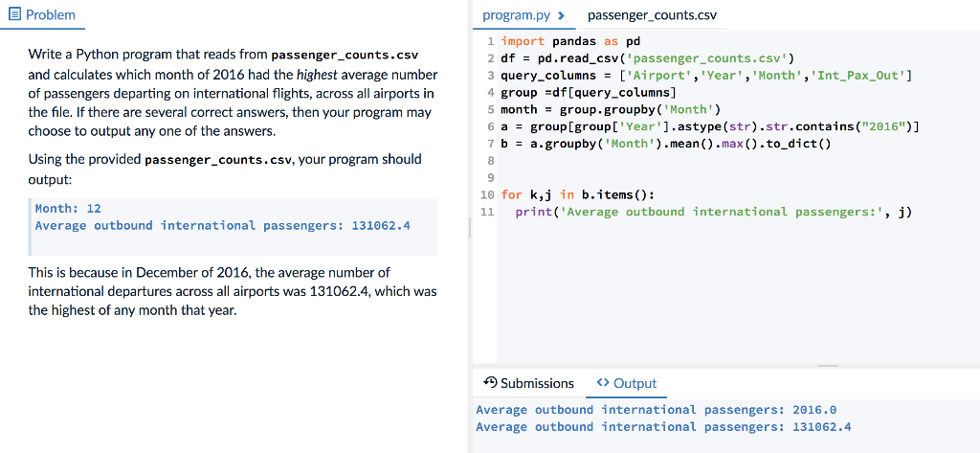The width and height of the screenshot is (980, 453).
Task: Click the 'import pandas as pd' code line
Action: (570, 42)
